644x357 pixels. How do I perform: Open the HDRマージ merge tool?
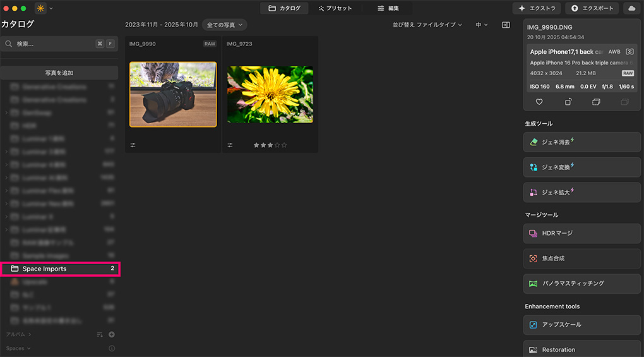pyautogui.click(x=582, y=233)
